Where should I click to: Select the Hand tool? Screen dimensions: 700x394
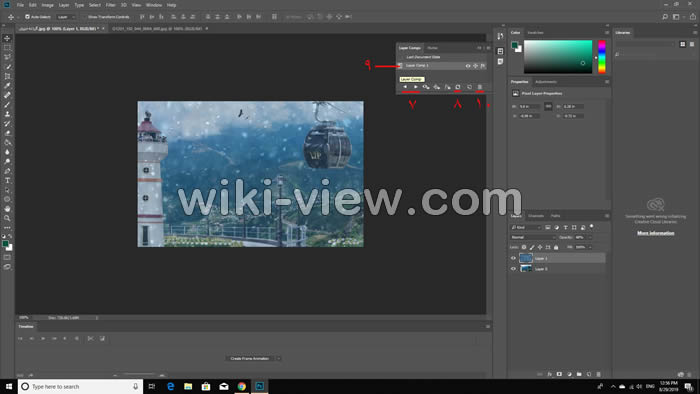pyautogui.click(x=7, y=209)
